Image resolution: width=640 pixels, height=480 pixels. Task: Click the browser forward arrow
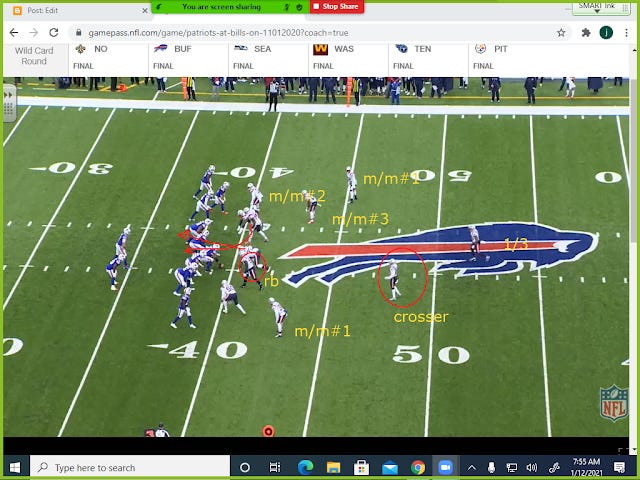tap(33, 33)
